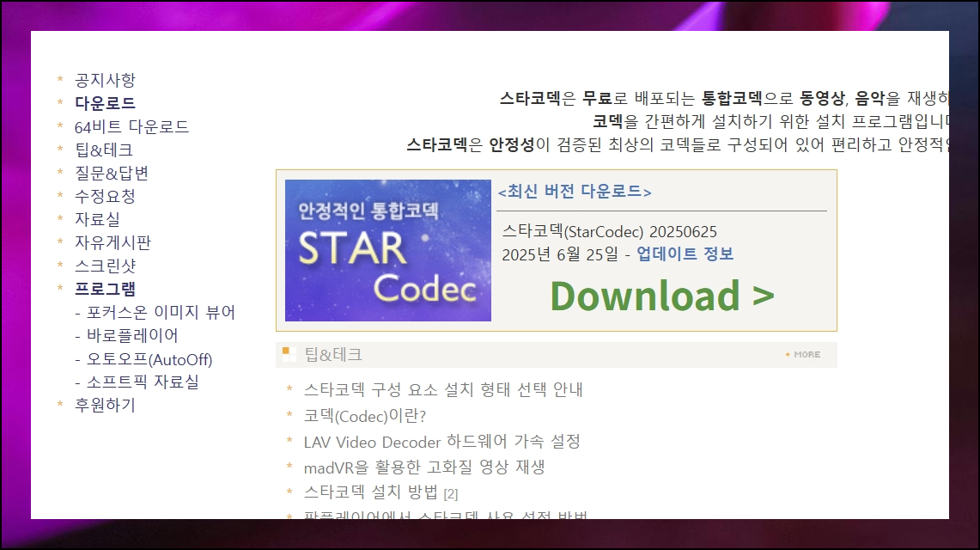
Task: Select the 프로그램 sidebar heading
Action: 105,289
